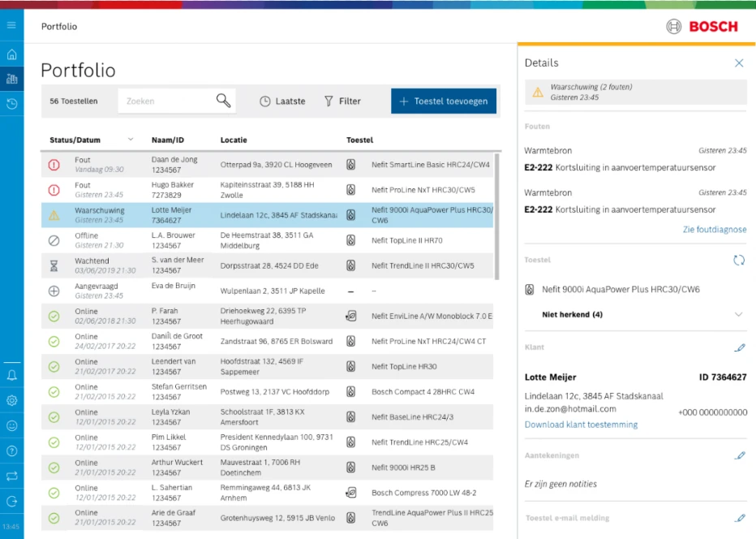Close the Details panel
This screenshot has height=539, width=756.
pyautogui.click(x=738, y=63)
